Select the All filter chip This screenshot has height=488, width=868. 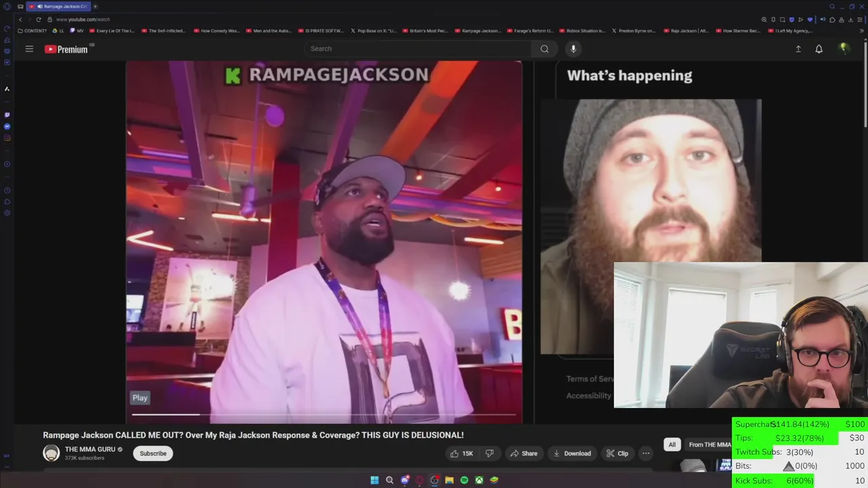pyautogui.click(x=672, y=445)
